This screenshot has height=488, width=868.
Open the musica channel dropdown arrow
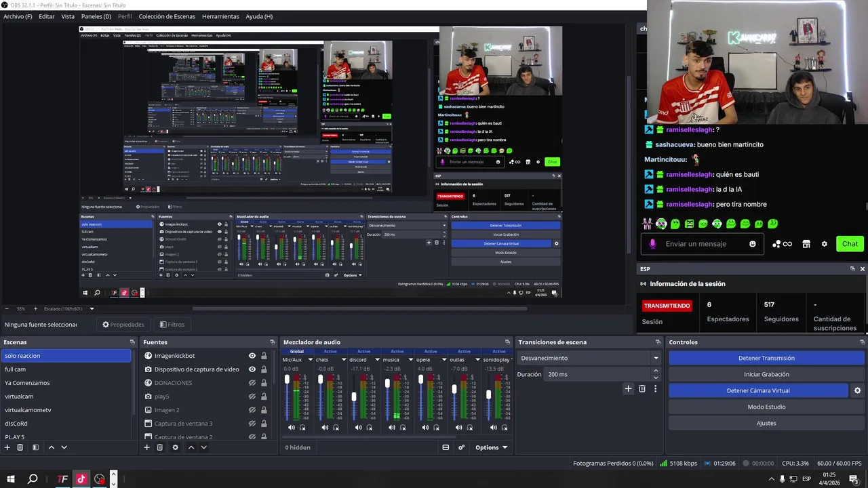tap(410, 360)
